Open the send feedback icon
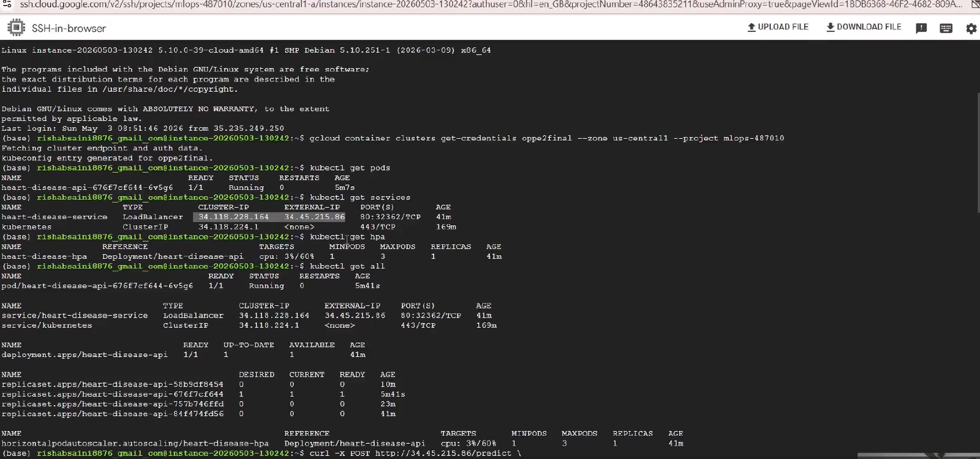 [x=921, y=28]
